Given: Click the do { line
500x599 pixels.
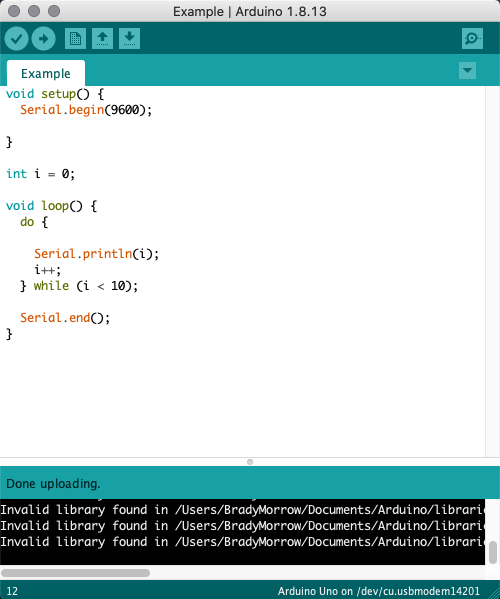Looking at the screenshot, I should coord(34,222).
